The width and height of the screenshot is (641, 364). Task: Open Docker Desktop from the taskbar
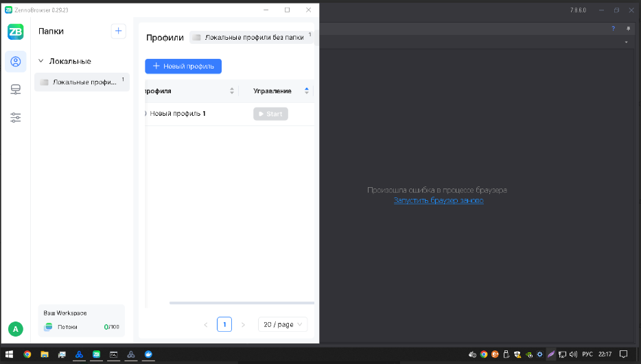(x=148, y=354)
